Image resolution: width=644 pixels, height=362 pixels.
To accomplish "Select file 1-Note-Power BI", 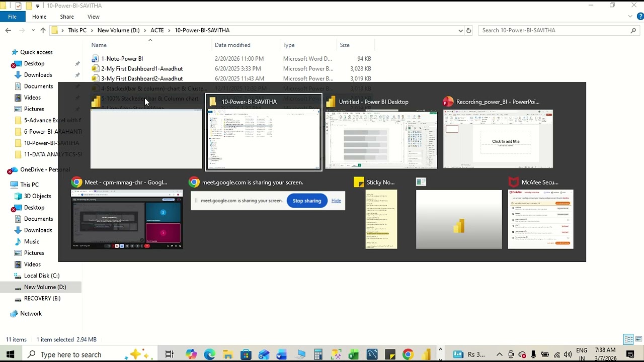I will pyautogui.click(x=122, y=59).
